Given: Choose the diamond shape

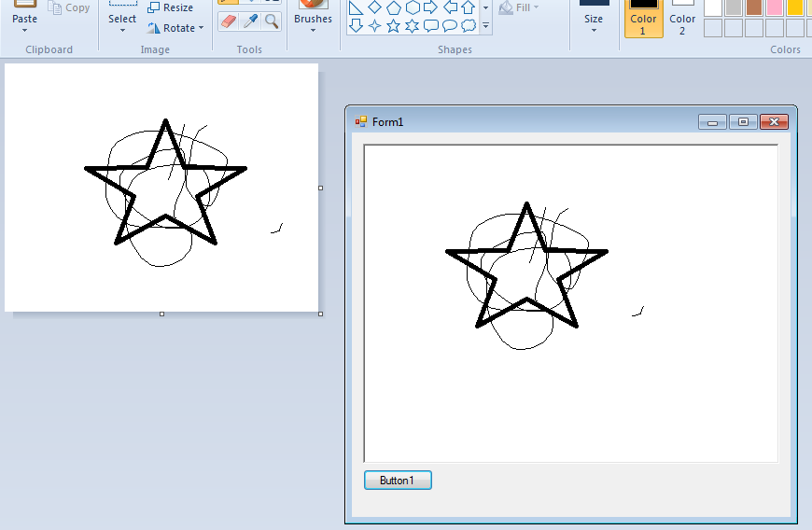Looking at the screenshot, I should click(374, 7).
